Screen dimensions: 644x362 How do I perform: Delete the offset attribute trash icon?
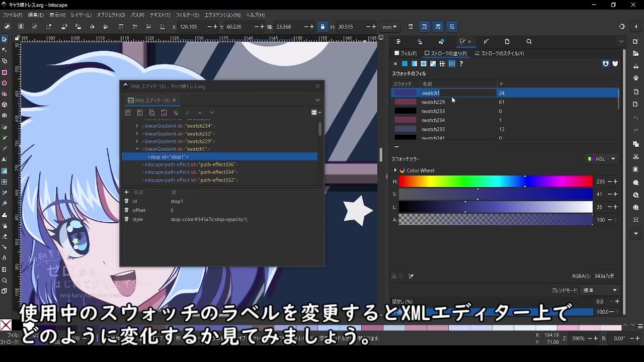click(127, 210)
